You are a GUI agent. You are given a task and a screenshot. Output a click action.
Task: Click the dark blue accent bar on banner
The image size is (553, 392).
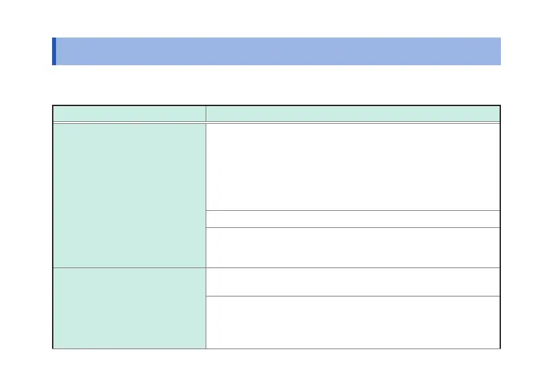(54, 51)
